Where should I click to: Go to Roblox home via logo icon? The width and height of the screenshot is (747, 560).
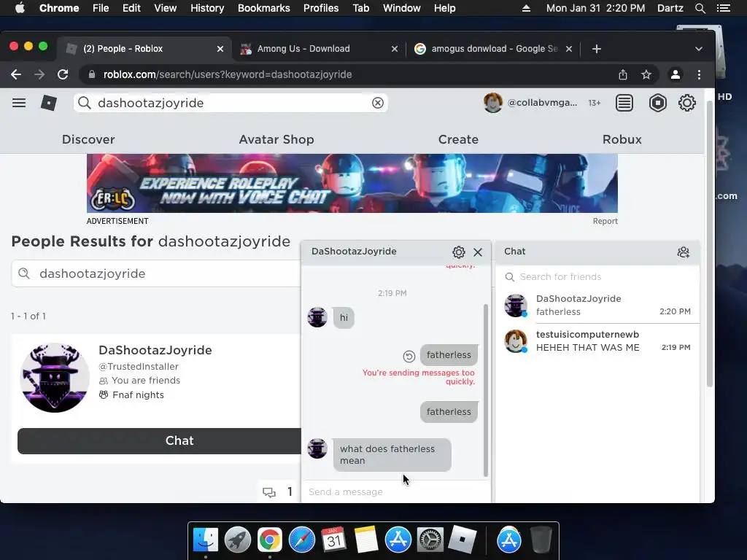[49, 103]
